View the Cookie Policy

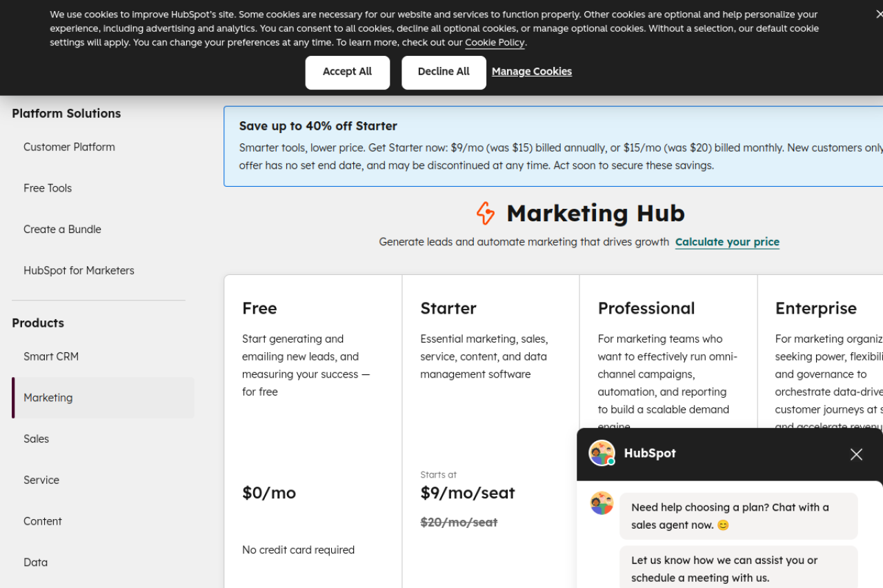pos(495,42)
